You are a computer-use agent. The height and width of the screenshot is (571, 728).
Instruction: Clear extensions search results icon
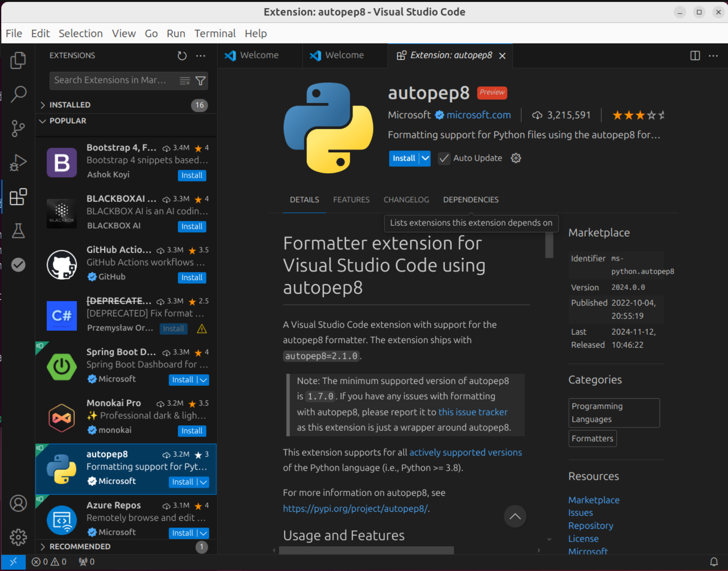pyautogui.click(x=184, y=80)
